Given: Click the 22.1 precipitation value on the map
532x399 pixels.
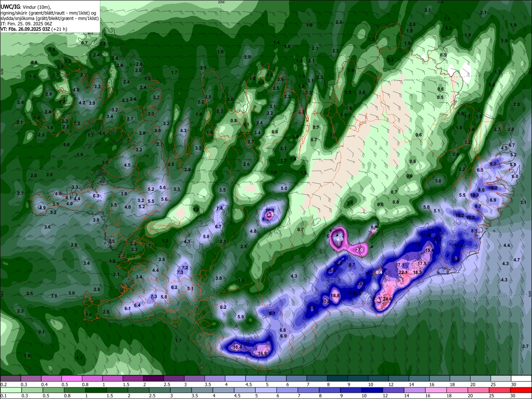Looking at the screenshot, I should tap(403, 272).
